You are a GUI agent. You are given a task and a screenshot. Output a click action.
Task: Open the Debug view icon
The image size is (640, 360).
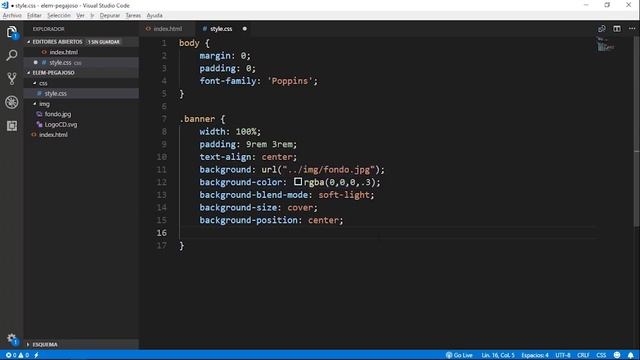12,102
